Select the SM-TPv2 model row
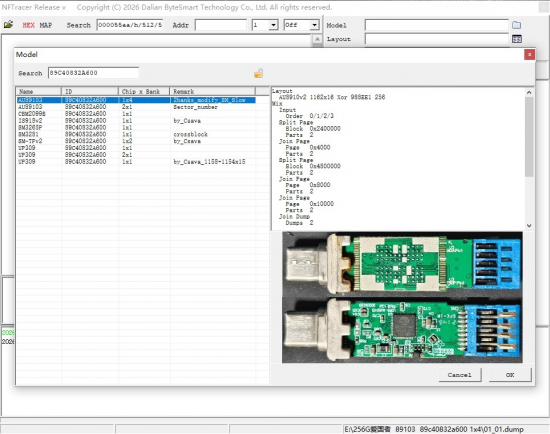 tap(136, 141)
